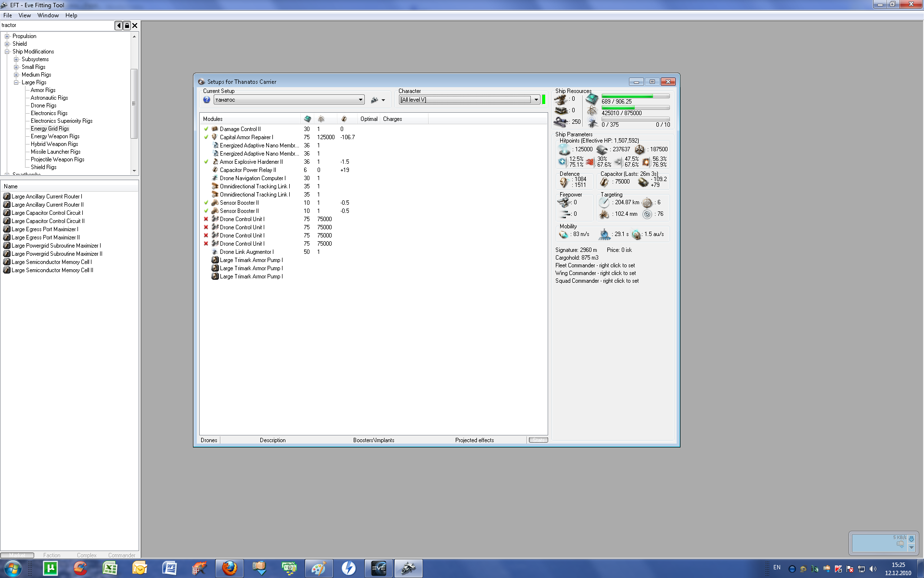The height and width of the screenshot is (578, 924).
Task: Expand the Subsystems node
Action: click(16, 59)
